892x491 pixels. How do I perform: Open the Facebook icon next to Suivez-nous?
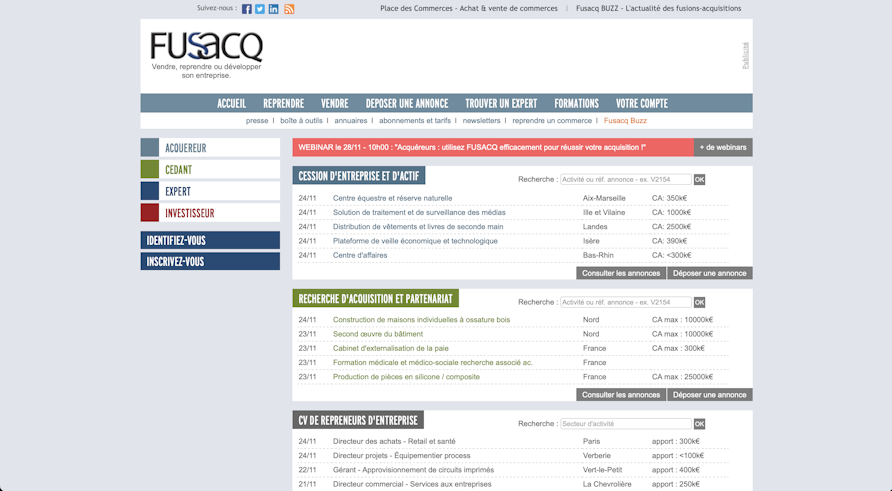pos(246,9)
